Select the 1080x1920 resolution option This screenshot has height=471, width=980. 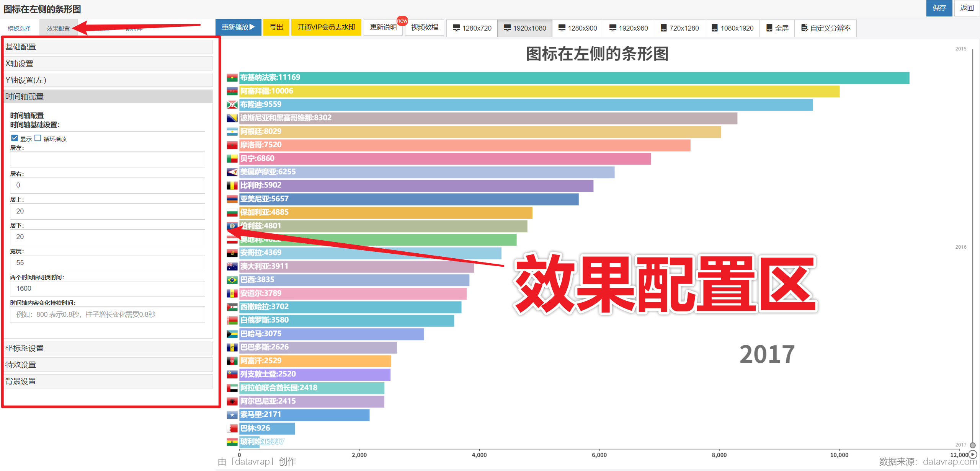732,28
